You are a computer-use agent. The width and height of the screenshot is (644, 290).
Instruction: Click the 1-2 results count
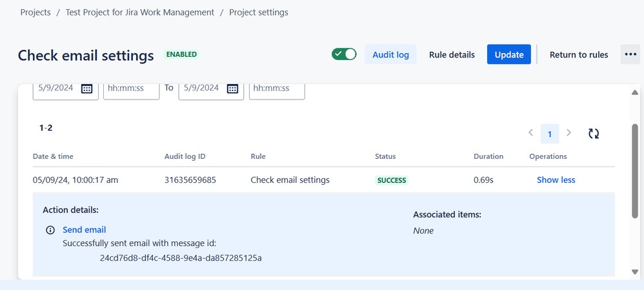click(x=46, y=128)
